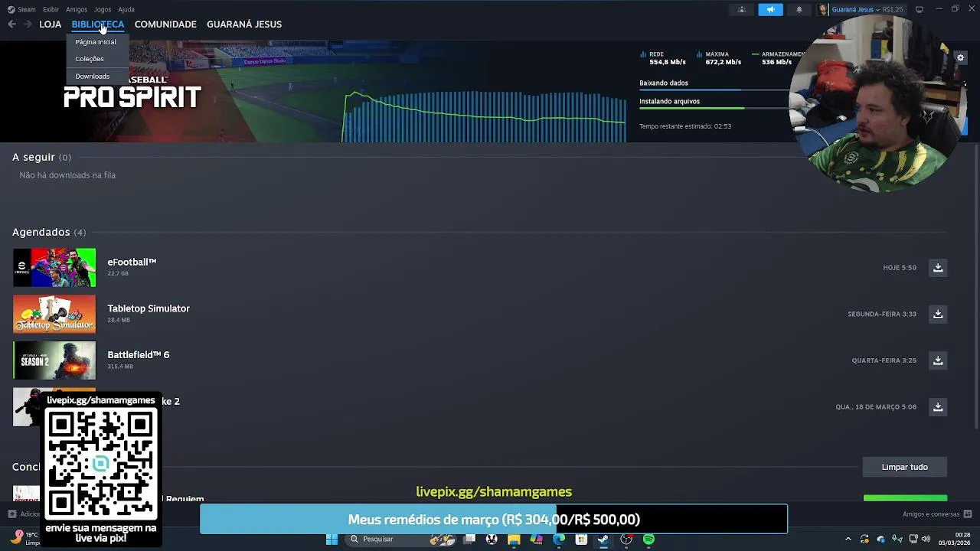Start the Battlefield 6 download with its arrow icon

click(x=938, y=360)
